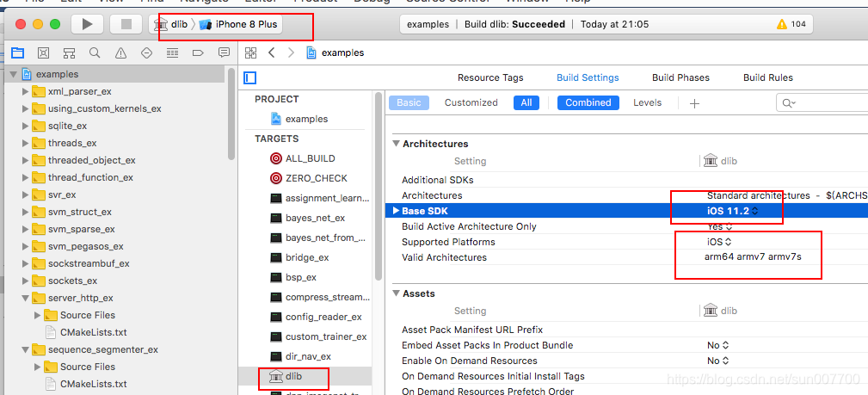Image resolution: width=868 pixels, height=395 pixels.
Task: Collapse the server_http_ex folder
Action: tap(25, 298)
